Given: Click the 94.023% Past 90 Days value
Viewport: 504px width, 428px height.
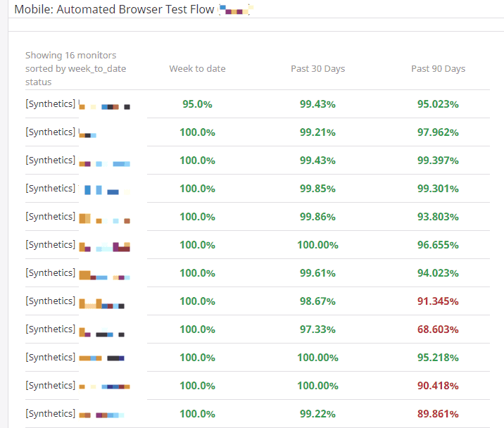Looking at the screenshot, I should coord(438,273).
